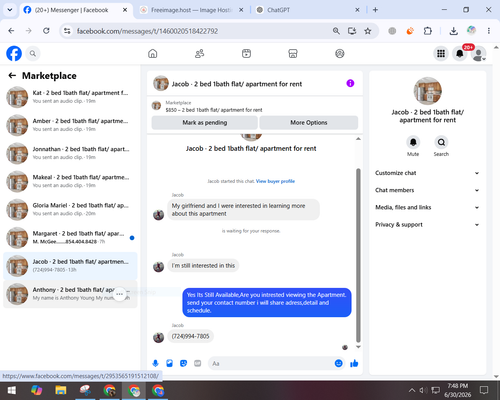Open a new browser tab
This screenshot has height=400, width=500.
coord(375,10)
